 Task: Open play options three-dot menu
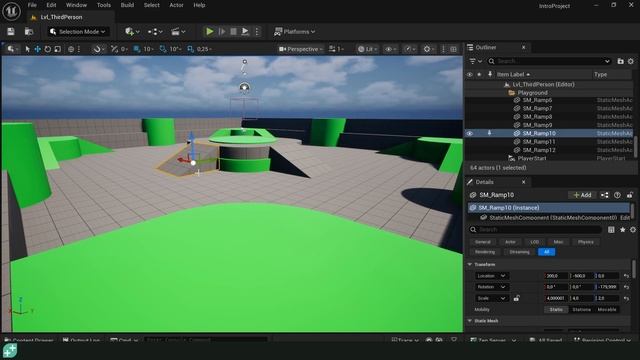point(257,31)
